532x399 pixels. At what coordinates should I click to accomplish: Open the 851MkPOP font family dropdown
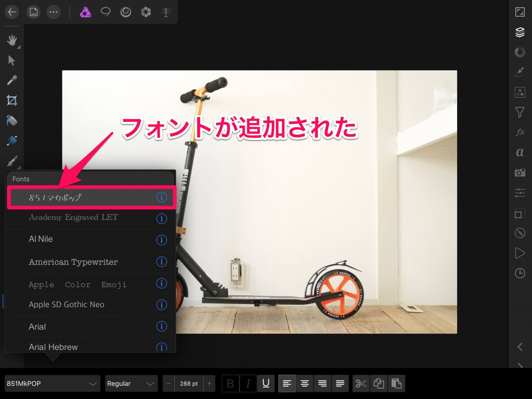[52, 383]
